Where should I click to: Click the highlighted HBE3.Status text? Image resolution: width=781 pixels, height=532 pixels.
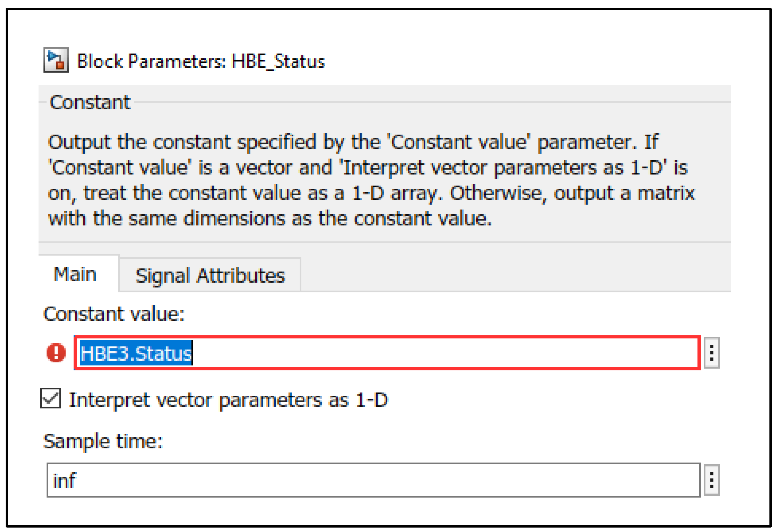[136, 353]
